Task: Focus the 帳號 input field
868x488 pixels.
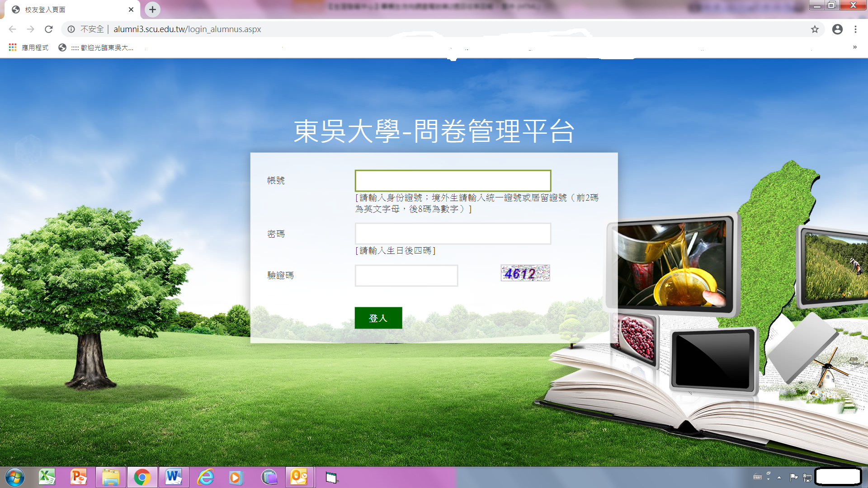Action: tap(453, 181)
